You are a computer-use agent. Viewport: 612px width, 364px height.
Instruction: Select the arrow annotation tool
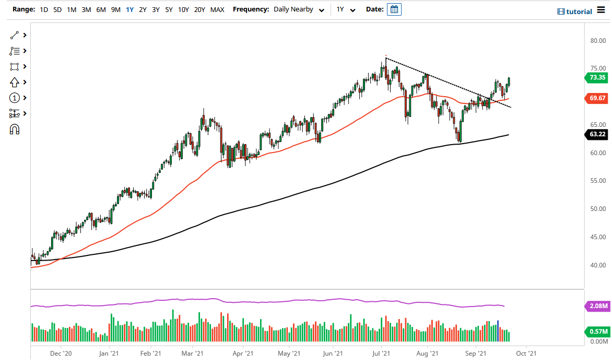tap(15, 82)
